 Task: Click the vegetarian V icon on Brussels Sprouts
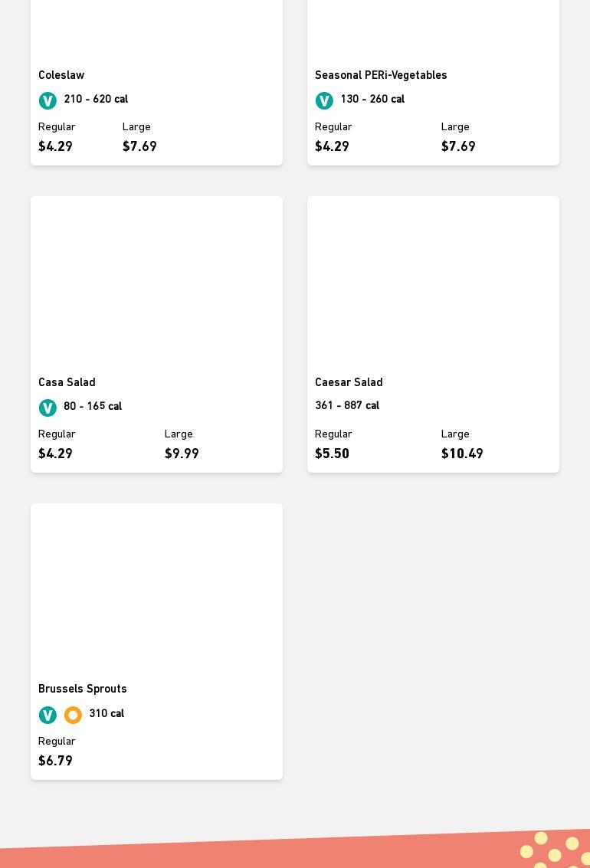[48, 715]
